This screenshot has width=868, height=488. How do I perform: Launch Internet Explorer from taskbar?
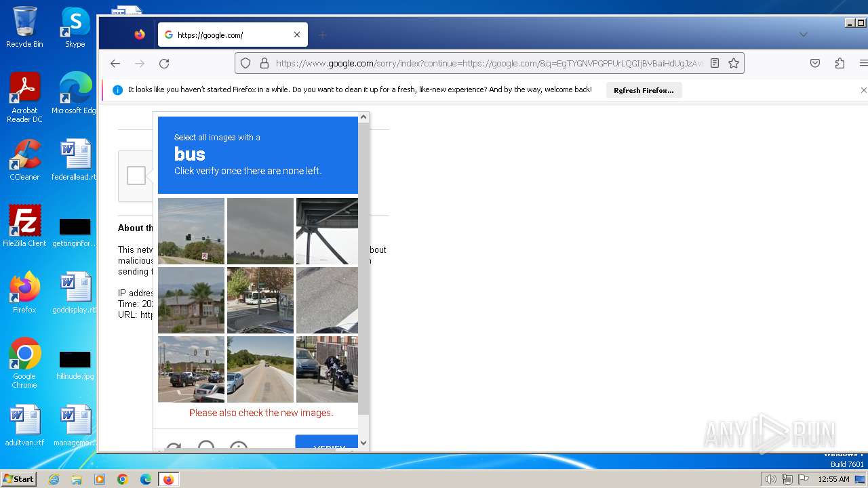(54, 479)
